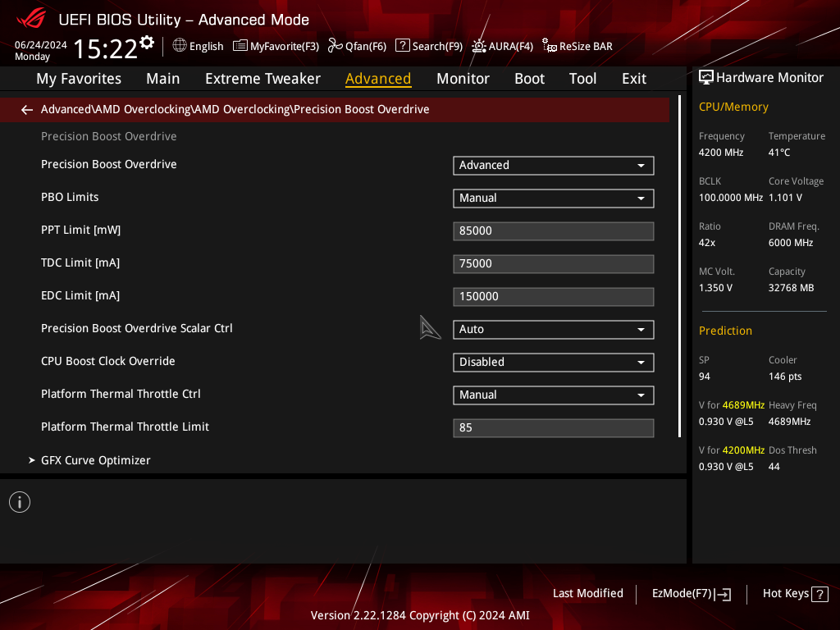Click the yellow 4689MHz voltage label
Viewport: 840px width, 630px height.
tap(743, 405)
